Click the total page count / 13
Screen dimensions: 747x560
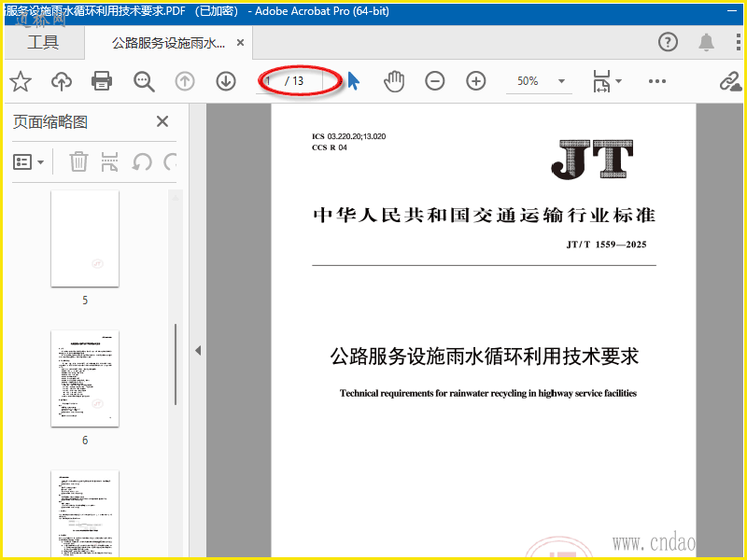(x=294, y=81)
